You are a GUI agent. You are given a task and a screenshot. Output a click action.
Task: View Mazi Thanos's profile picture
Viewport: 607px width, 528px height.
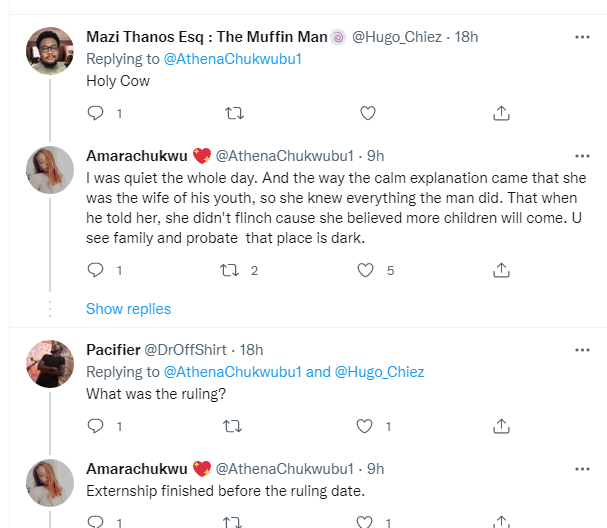pos(49,49)
